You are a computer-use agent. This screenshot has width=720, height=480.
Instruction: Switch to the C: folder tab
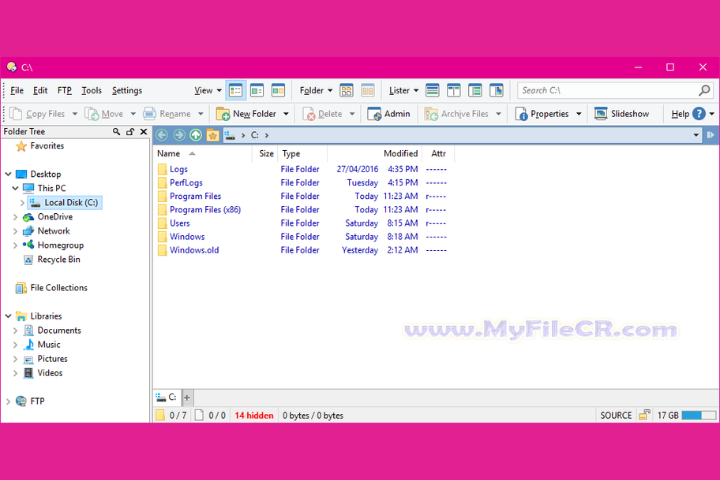pyautogui.click(x=166, y=397)
